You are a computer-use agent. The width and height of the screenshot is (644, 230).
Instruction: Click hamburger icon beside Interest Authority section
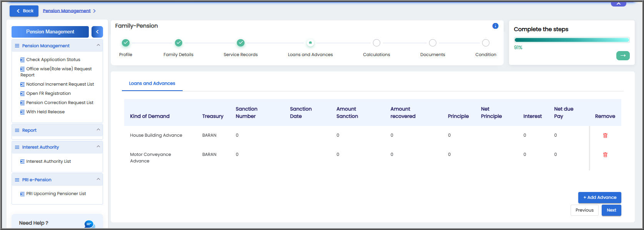[17, 147]
